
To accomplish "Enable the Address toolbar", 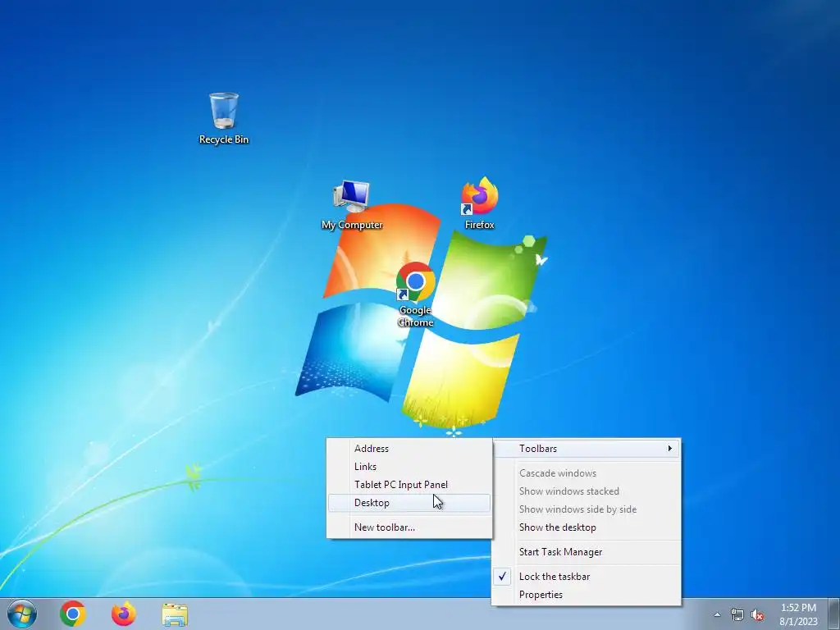I will tap(409, 449).
